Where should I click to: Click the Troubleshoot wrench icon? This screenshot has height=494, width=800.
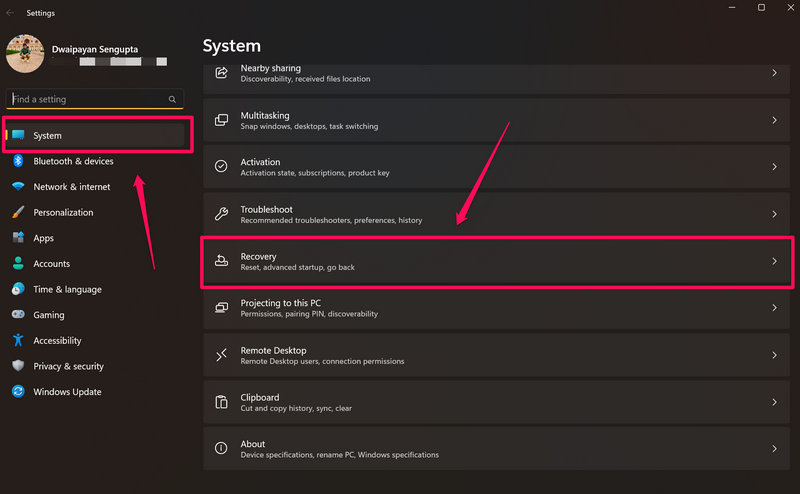[x=222, y=214]
